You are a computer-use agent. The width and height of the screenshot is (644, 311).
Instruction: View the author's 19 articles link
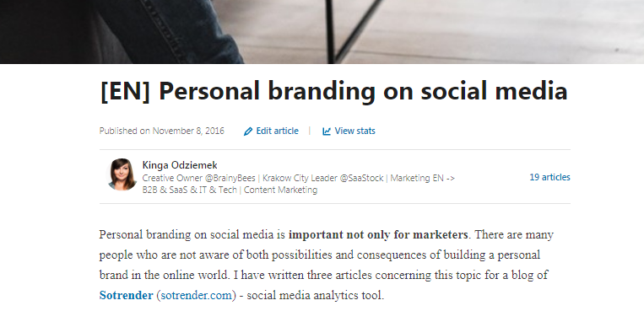tap(549, 177)
